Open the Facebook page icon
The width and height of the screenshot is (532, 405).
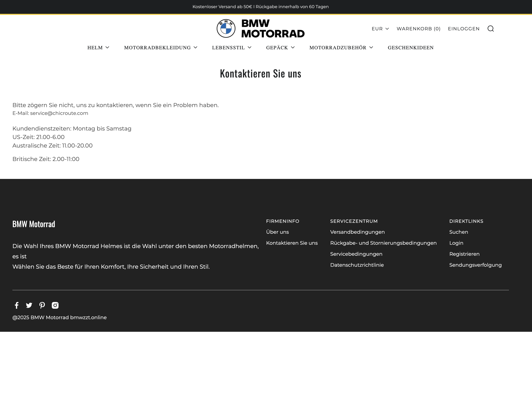click(16, 305)
